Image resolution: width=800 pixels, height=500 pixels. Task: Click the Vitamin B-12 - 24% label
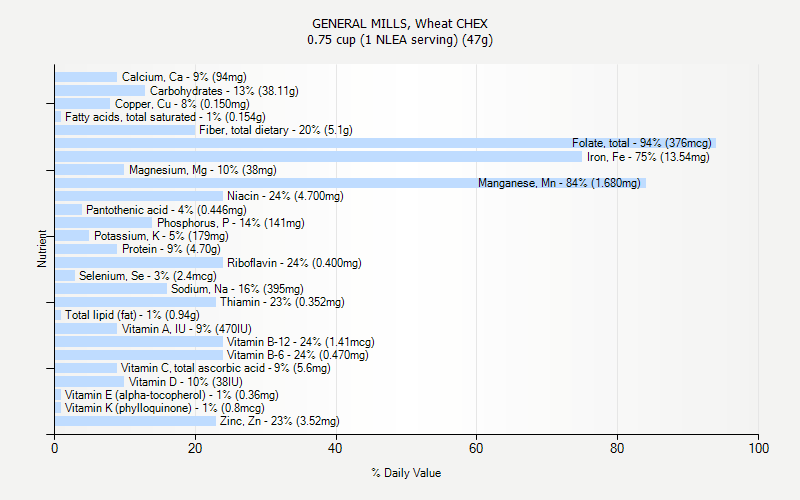pyautogui.click(x=301, y=342)
